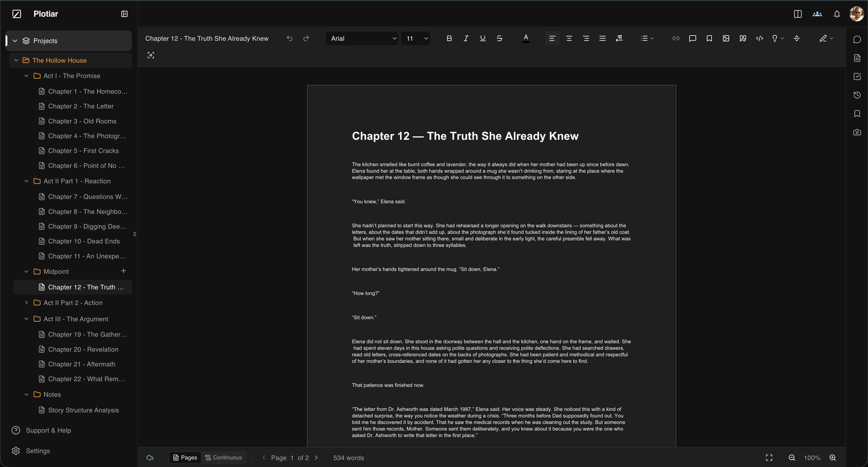Open the version history panel
This screenshot has width=868, height=467.
(857, 95)
